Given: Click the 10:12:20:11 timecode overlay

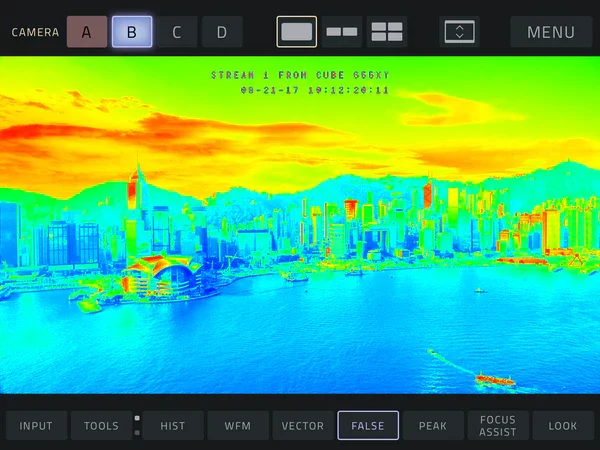Looking at the screenshot, I should [x=348, y=90].
